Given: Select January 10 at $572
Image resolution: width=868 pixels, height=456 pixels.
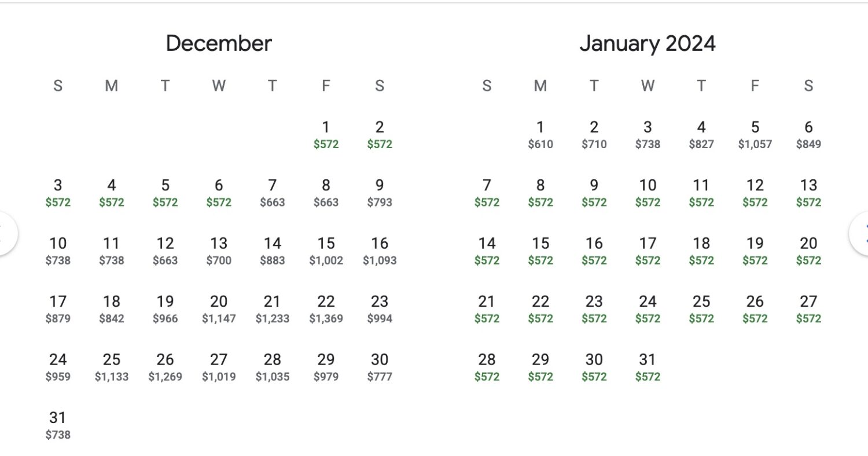Looking at the screenshot, I should (648, 193).
